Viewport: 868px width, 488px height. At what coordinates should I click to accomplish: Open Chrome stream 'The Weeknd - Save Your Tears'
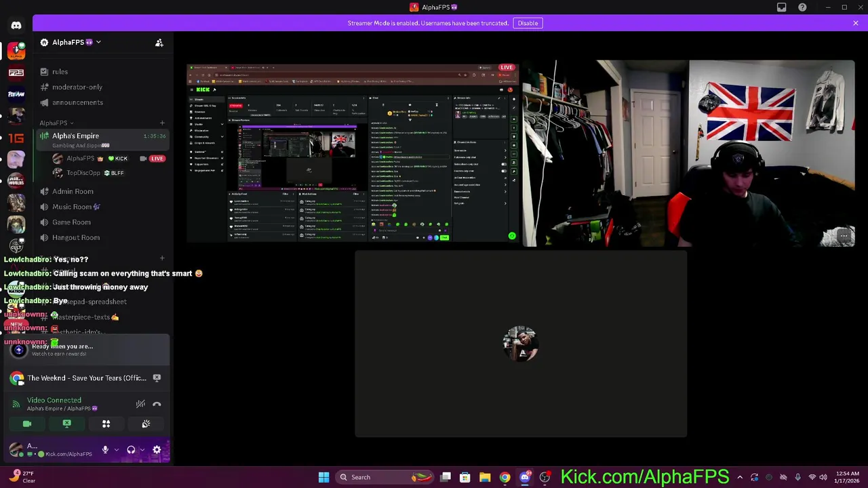click(87, 378)
